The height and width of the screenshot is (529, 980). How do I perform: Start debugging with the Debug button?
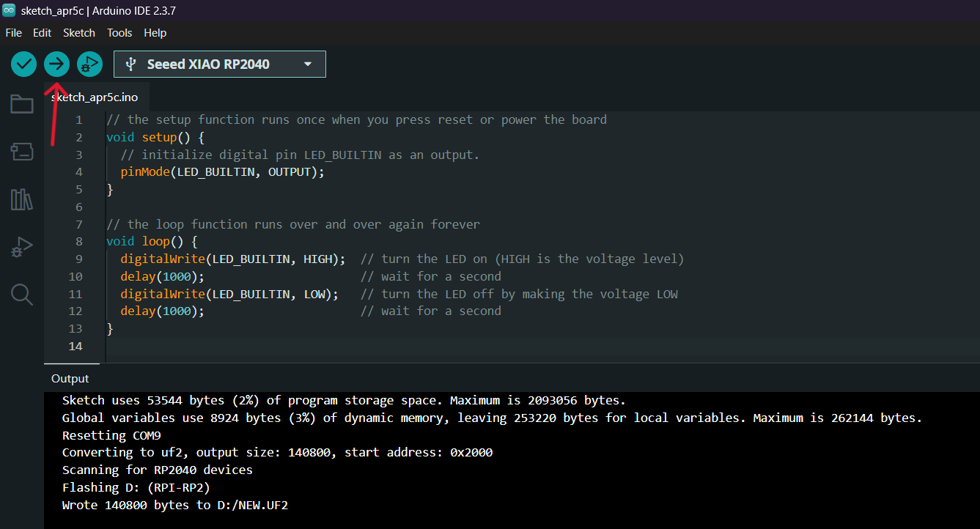(89, 64)
